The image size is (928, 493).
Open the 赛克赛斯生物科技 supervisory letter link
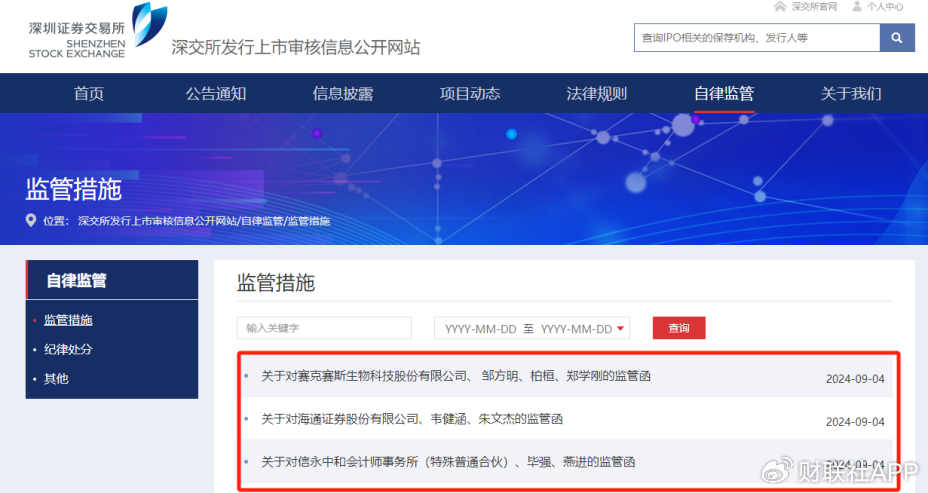click(x=456, y=376)
